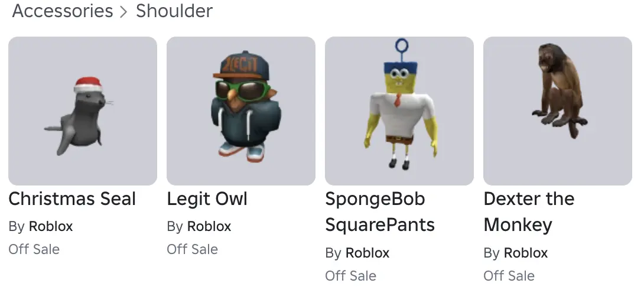Click Off Sale label under SpongeBob SquarePants

point(351,276)
